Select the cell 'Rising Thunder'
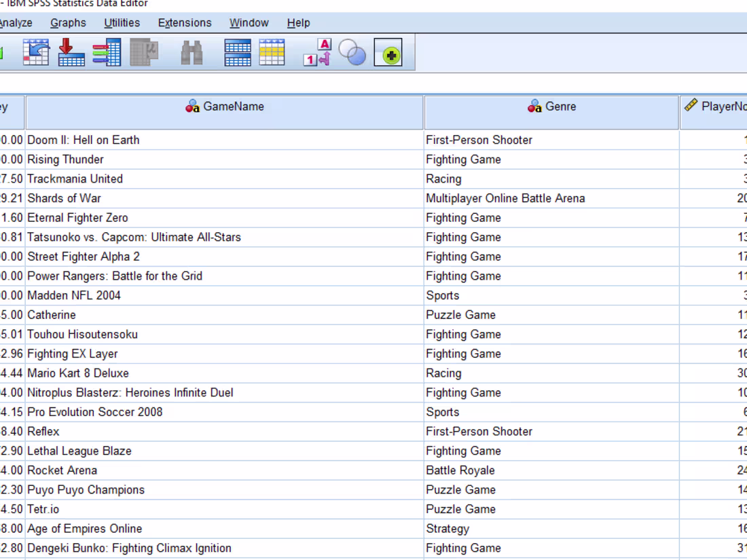747x560 pixels. coord(224,160)
